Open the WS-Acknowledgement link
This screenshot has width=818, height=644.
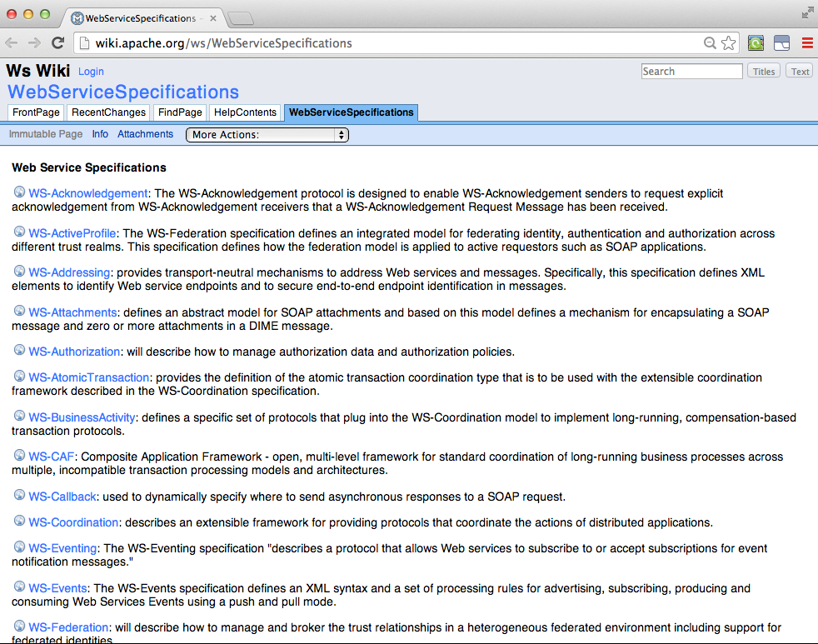tap(88, 193)
